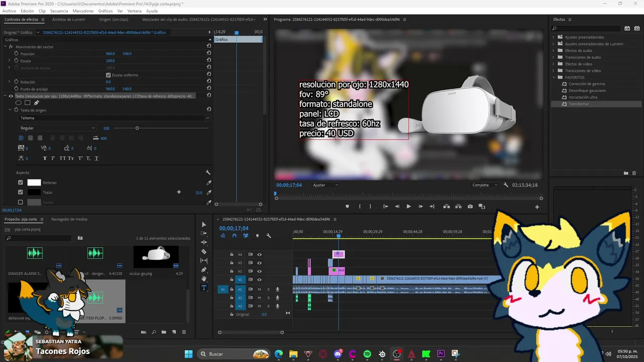Image resolution: width=644 pixels, height=362 pixels.
Task: Open Secuencia menu
Action: pos(59,11)
